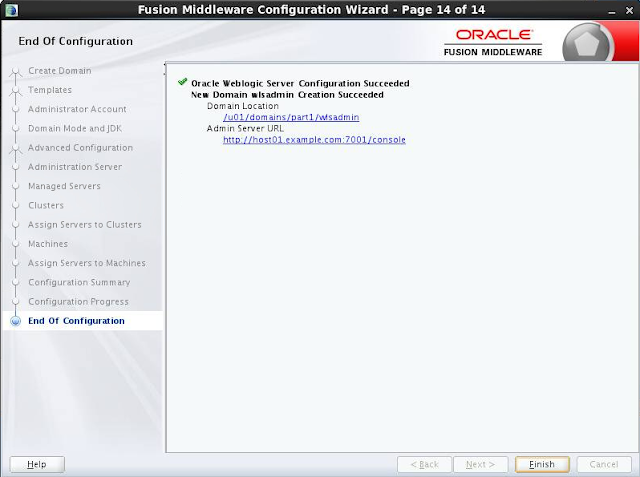Close the Configuration Wizard window
The image size is (640, 477).
[629, 11]
